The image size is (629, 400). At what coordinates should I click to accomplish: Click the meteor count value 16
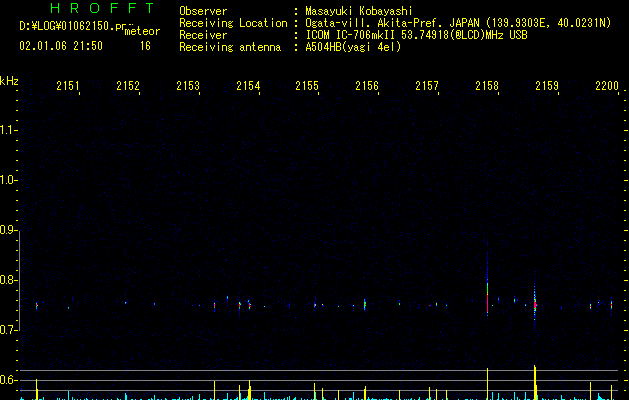point(145,46)
